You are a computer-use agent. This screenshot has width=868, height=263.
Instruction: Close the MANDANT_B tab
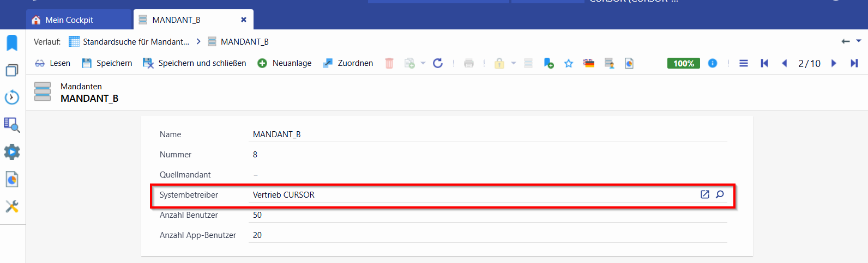[x=244, y=20]
